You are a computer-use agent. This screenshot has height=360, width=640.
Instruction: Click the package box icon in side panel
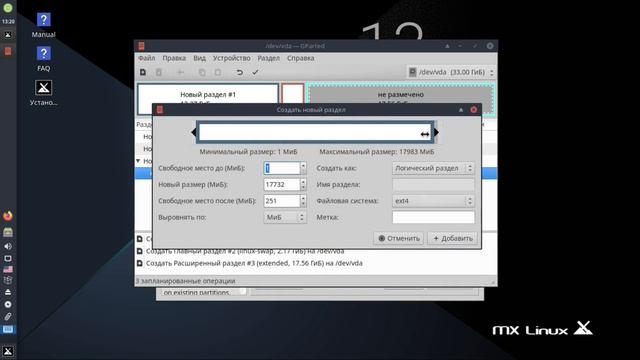8,280
